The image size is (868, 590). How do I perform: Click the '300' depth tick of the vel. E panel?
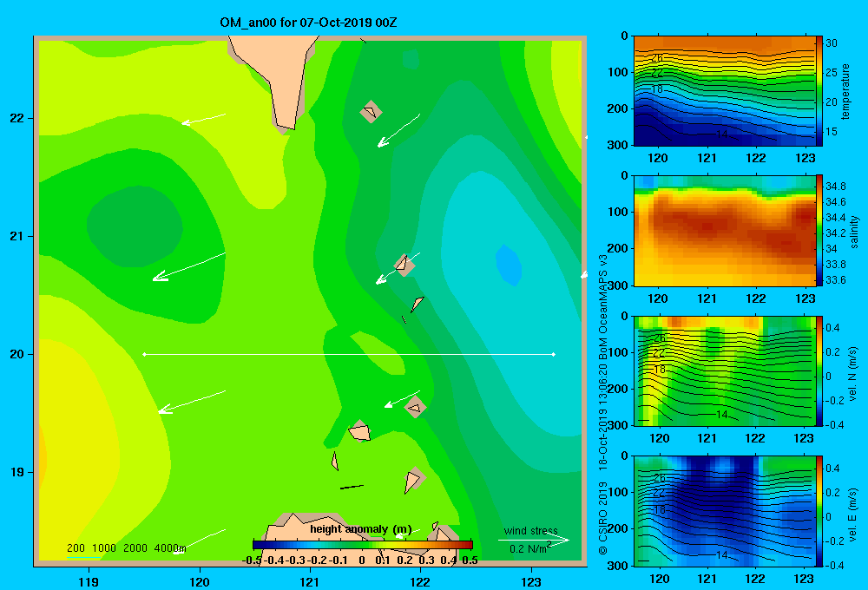618,566
